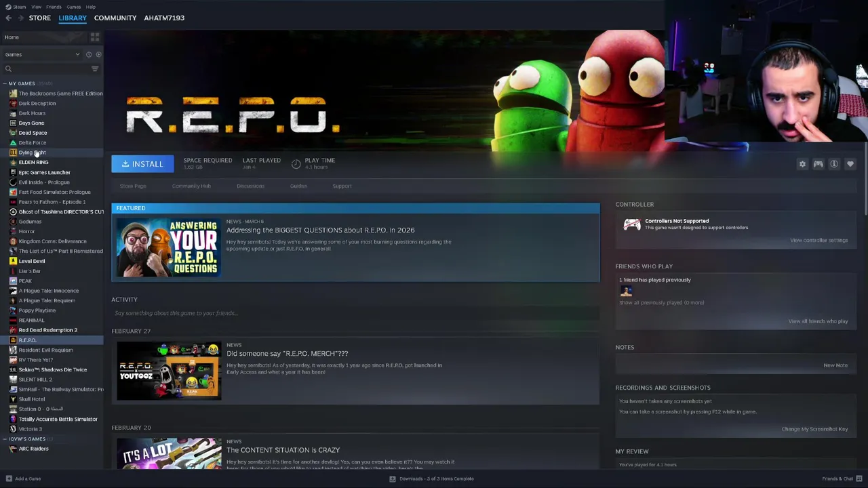Select the Ghost of Tsushima game icon
Viewport: 868px width, 488px height.
13,211
